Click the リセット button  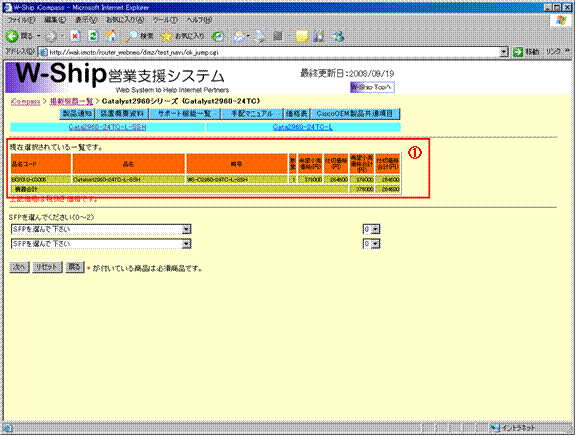pyautogui.click(x=47, y=267)
